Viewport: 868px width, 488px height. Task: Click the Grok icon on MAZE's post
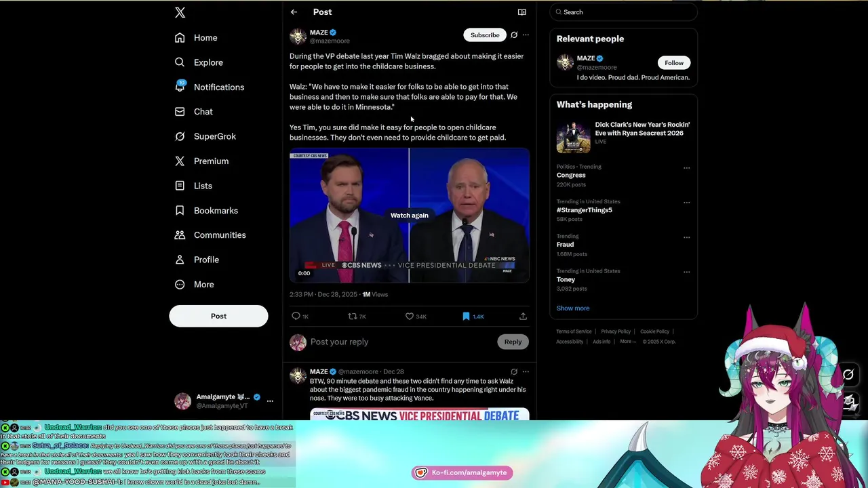[514, 35]
